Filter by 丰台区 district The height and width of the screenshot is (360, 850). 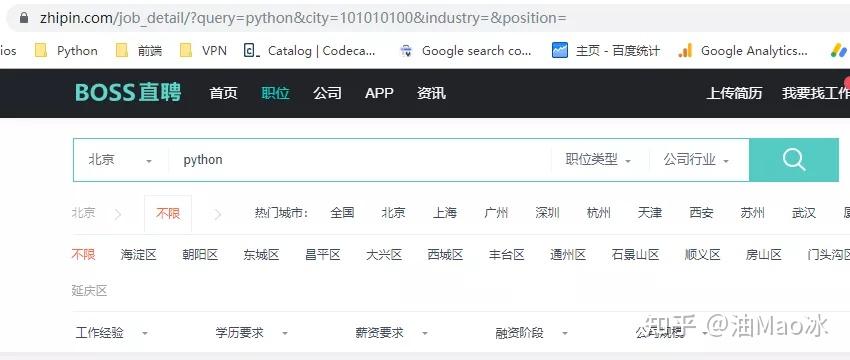506,254
